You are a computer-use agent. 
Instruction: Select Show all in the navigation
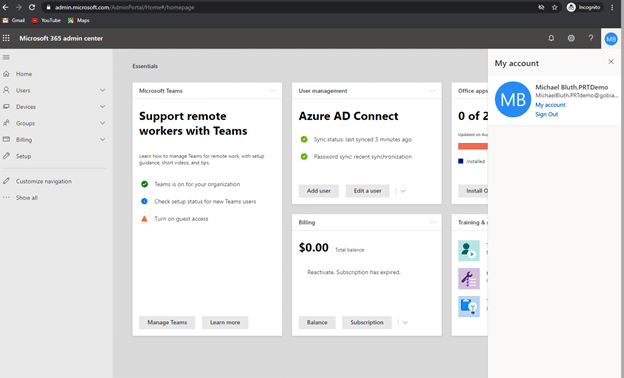point(27,198)
